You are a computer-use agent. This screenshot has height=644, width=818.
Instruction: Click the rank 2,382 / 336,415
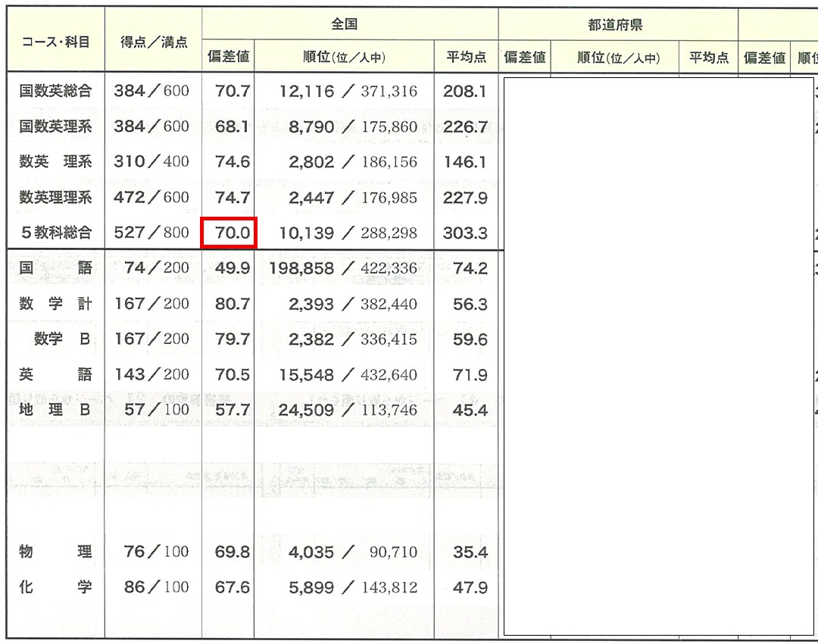[353, 339]
